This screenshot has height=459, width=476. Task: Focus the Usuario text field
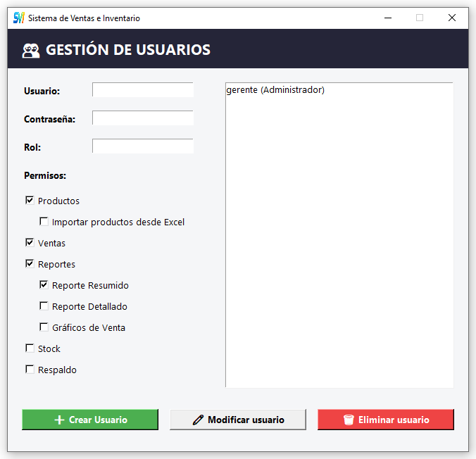coord(142,90)
